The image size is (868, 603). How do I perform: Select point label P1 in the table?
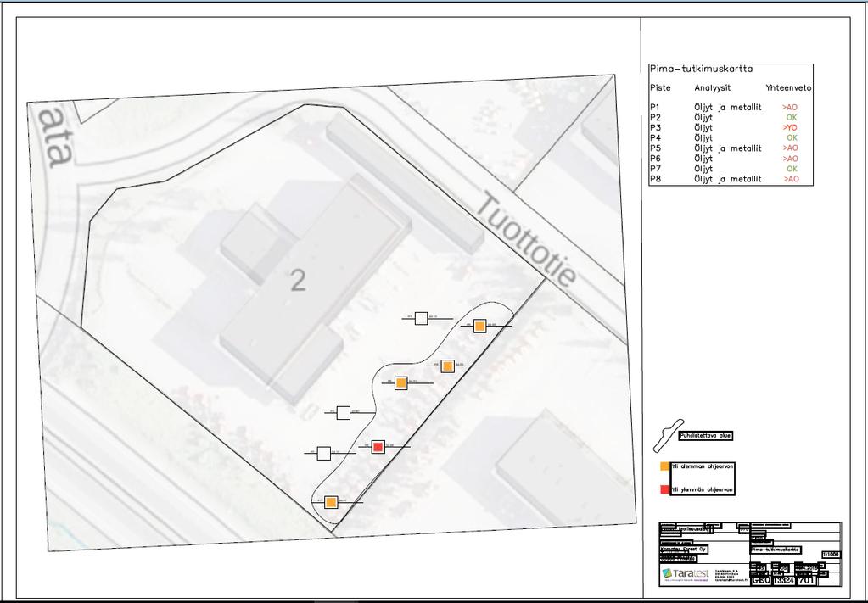(655, 108)
